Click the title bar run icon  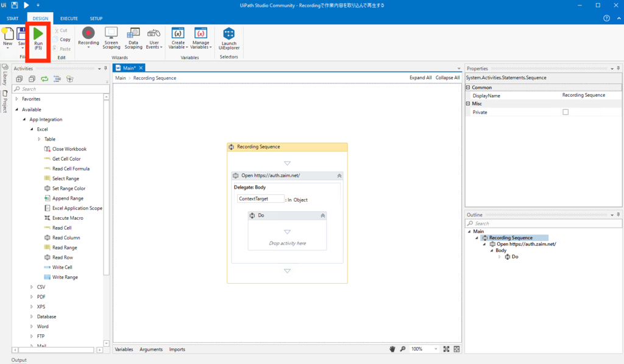26,5
